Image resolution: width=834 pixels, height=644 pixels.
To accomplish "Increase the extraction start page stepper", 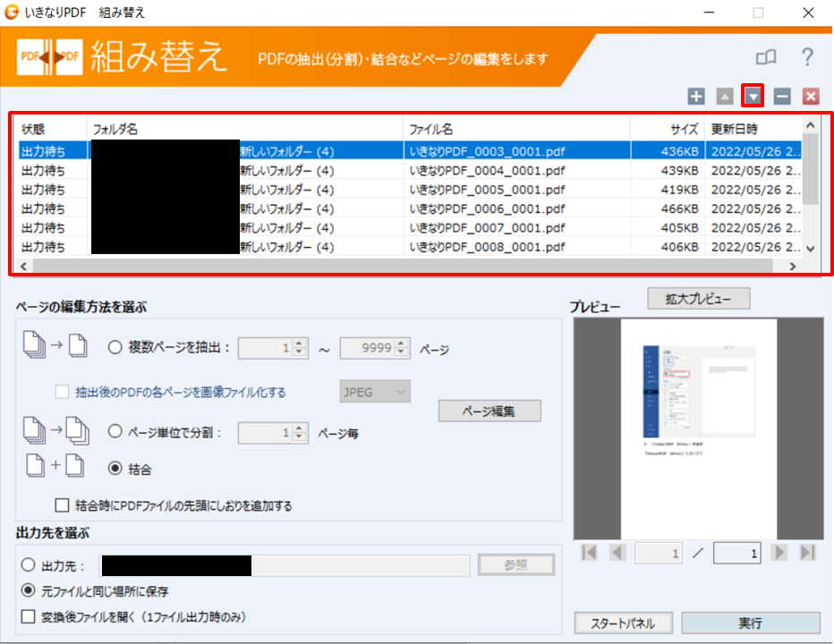I will pyautogui.click(x=300, y=343).
